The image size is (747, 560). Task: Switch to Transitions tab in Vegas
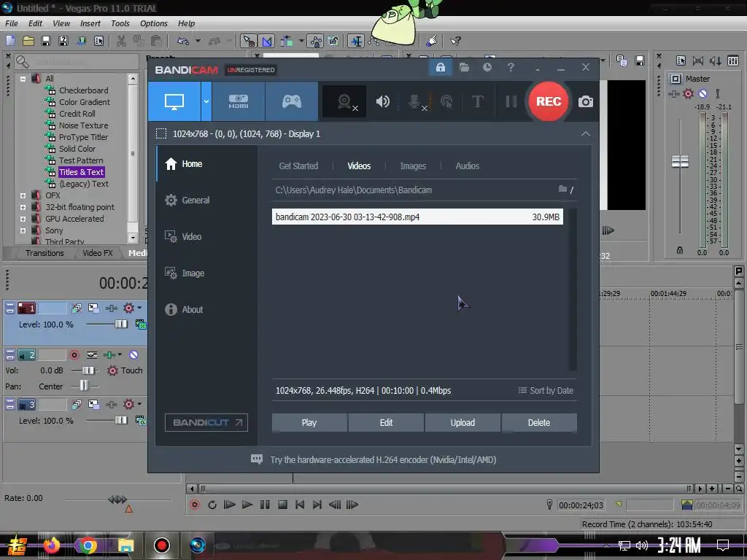(44, 253)
